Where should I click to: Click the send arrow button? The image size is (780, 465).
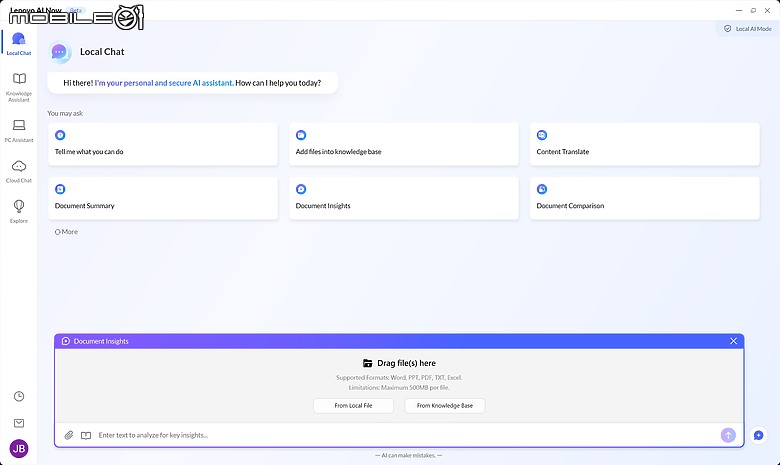728,435
